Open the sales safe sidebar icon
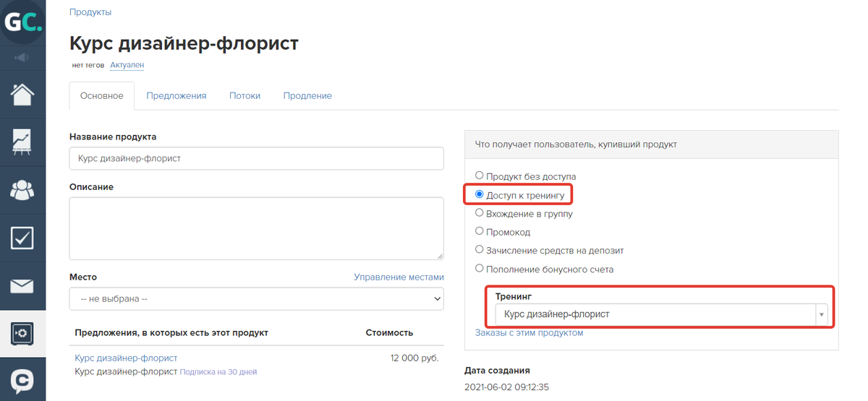Viewport: 868px width, 401px height. 22,333
